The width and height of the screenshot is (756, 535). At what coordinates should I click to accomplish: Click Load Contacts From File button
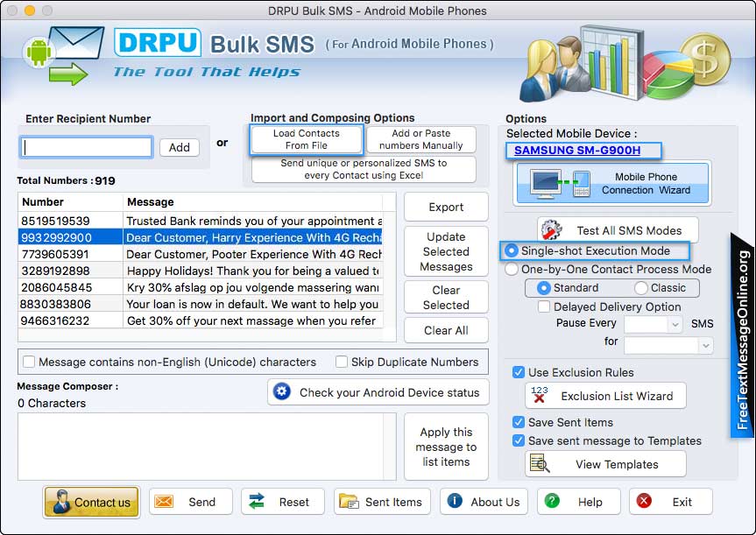(306, 139)
